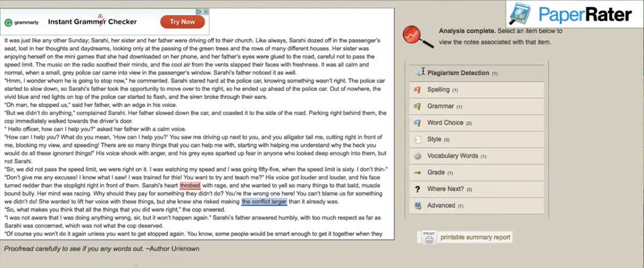Click the Style page icon
Image resolution: width=644 pixels, height=268 pixels.
[x=418, y=140]
